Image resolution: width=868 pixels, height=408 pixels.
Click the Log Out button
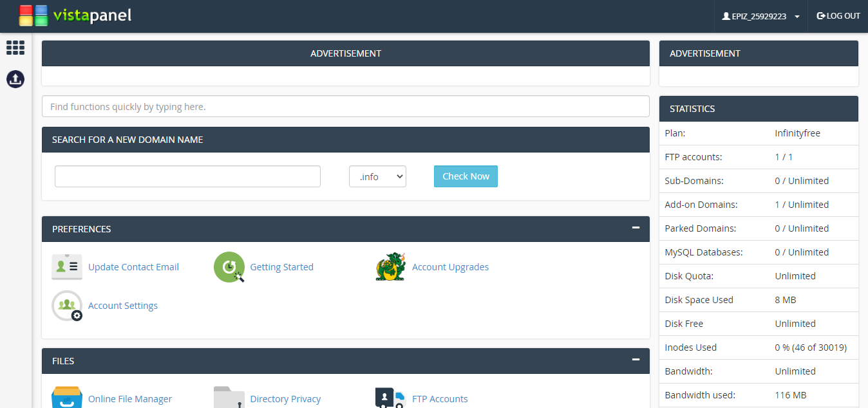point(838,16)
